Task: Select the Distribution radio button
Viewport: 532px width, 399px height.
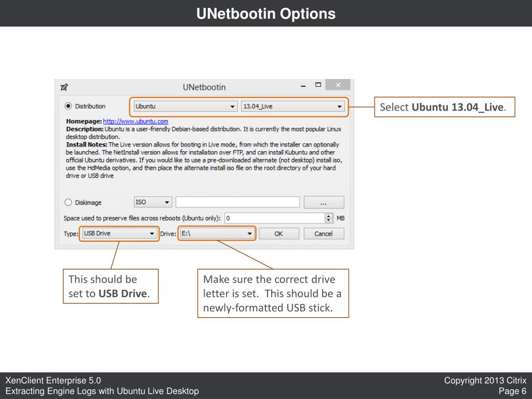Action: (x=68, y=106)
